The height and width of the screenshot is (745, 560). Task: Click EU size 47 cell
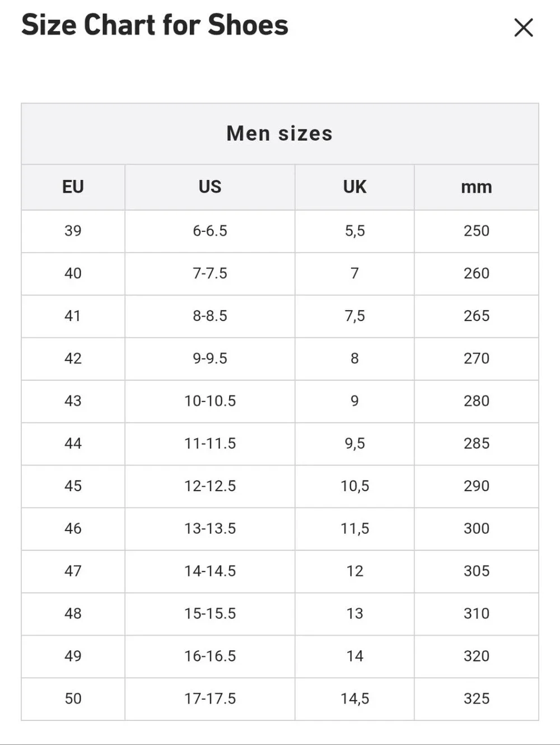pos(73,571)
